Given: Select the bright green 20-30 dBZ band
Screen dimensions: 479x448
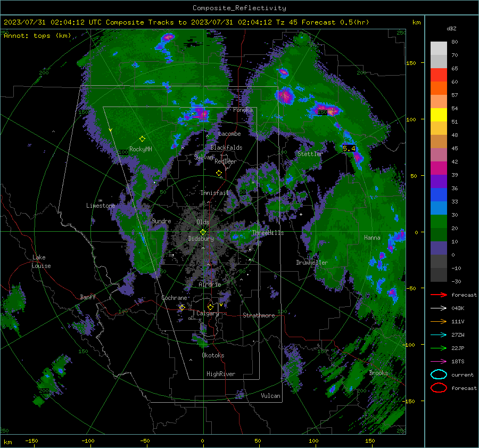Looking at the screenshot, I should (x=439, y=222).
